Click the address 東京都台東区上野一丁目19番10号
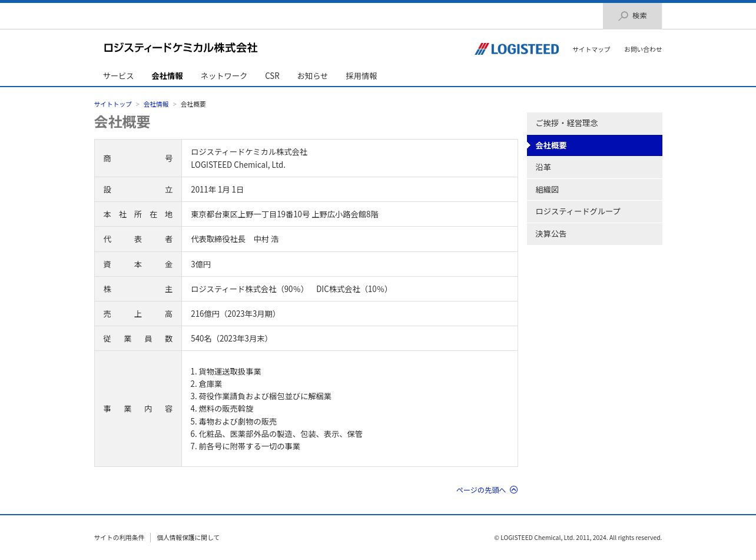The height and width of the screenshot is (560, 756). coord(250,214)
